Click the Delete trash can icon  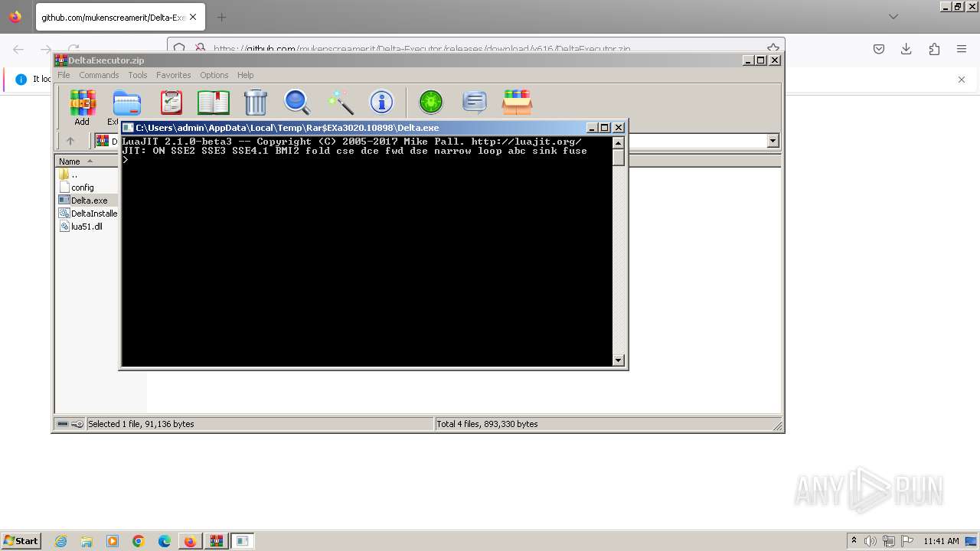click(256, 103)
